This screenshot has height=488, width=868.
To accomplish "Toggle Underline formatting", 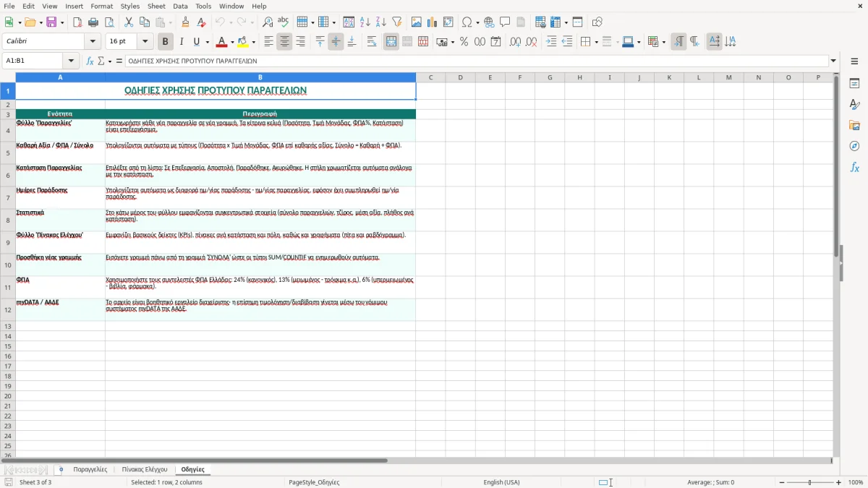I will (197, 42).
